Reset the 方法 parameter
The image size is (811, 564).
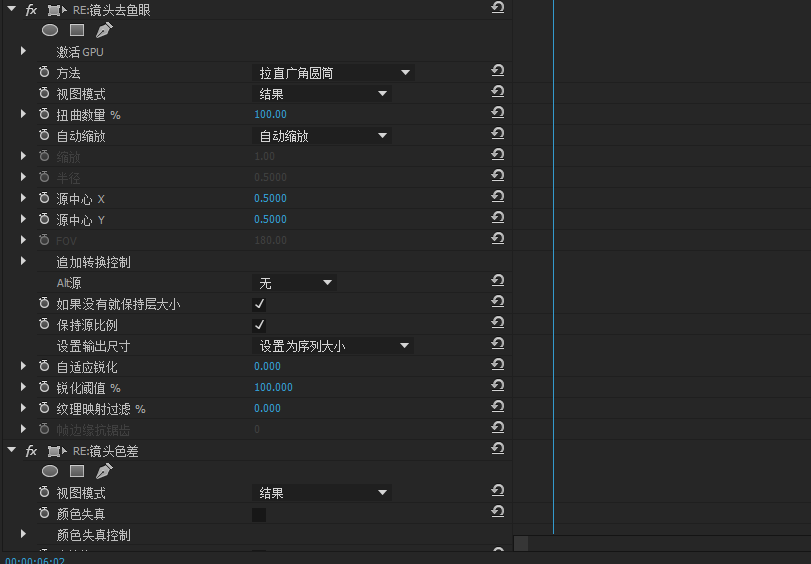coord(498,70)
